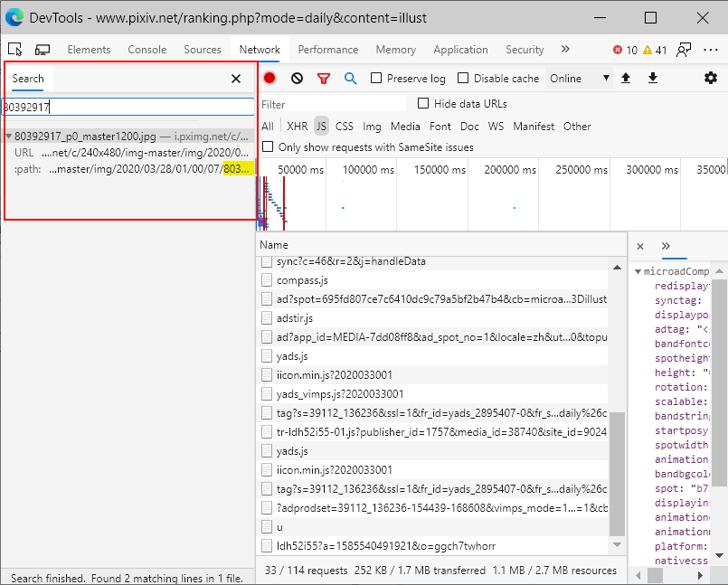Click file icon beside adstir.js
Screen dimensions: 728x585
coord(267,318)
